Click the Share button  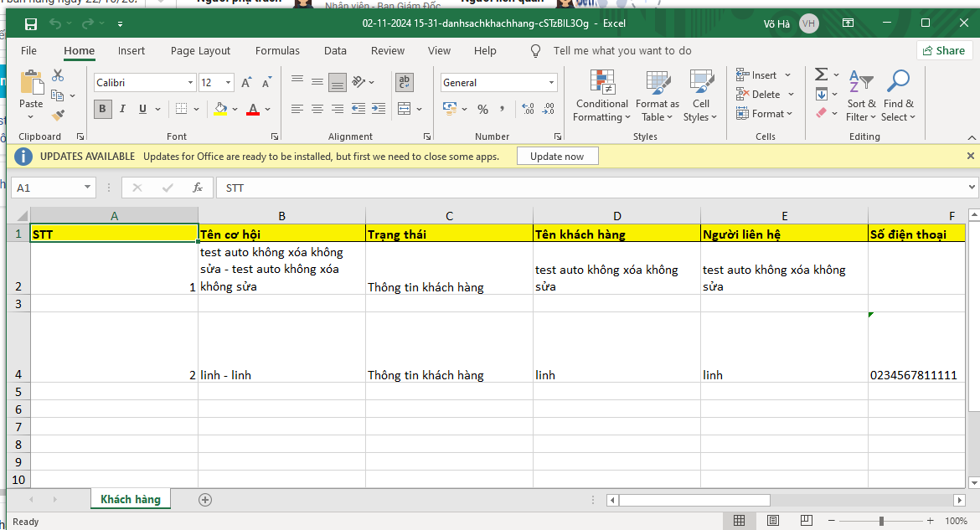pos(944,50)
